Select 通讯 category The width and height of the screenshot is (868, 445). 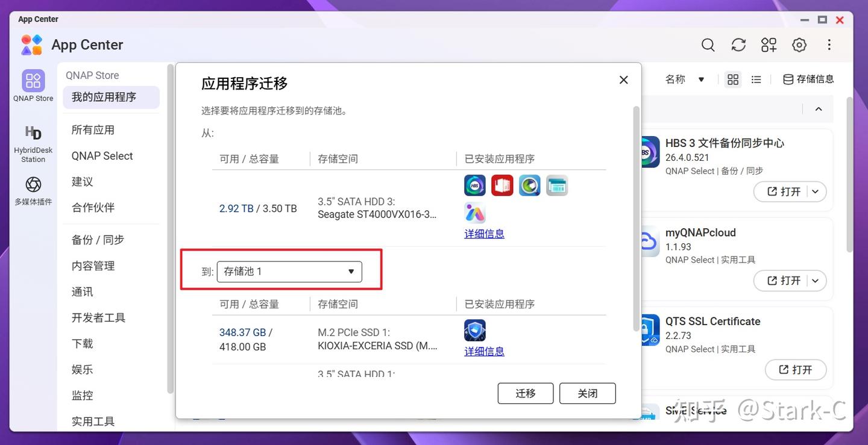coord(83,292)
